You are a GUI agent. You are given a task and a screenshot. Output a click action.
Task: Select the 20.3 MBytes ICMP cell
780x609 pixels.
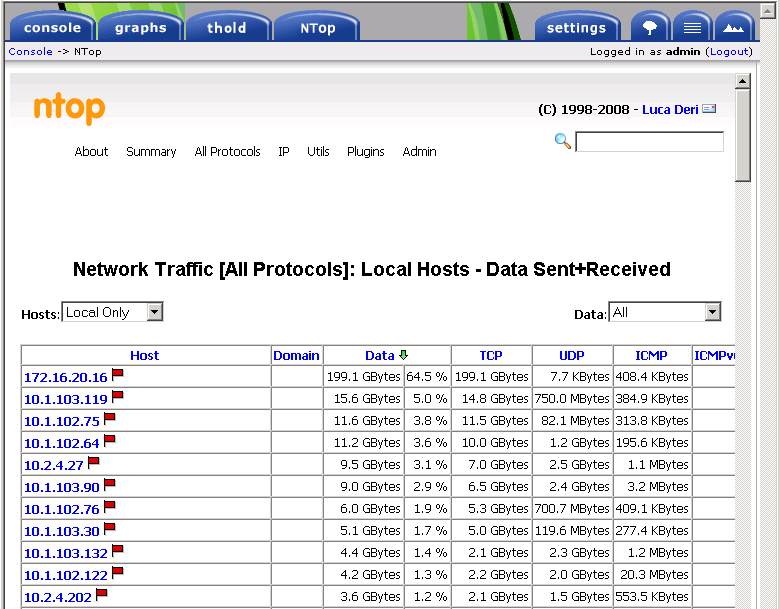point(652,575)
